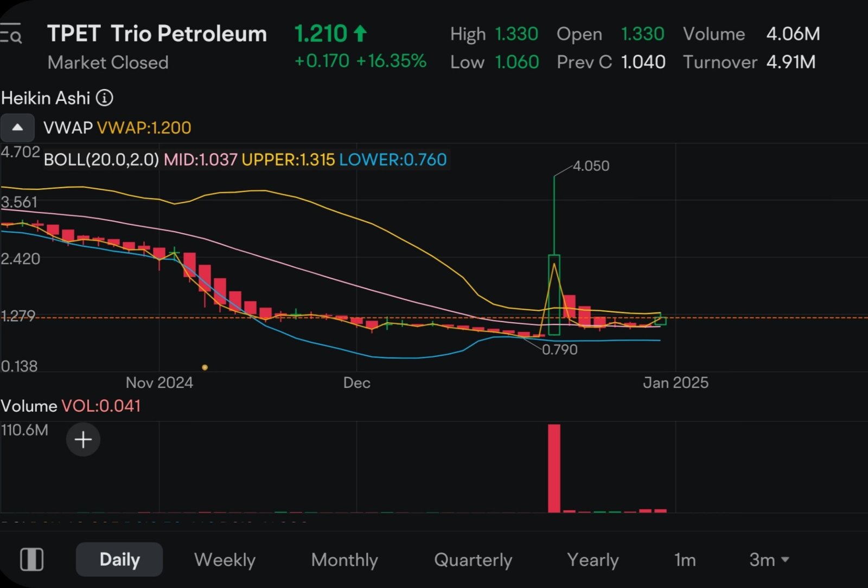The height and width of the screenshot is (588, 868).
Task: Tap the Heikin Ashi chart type label
Action: (x=46, y=98)
